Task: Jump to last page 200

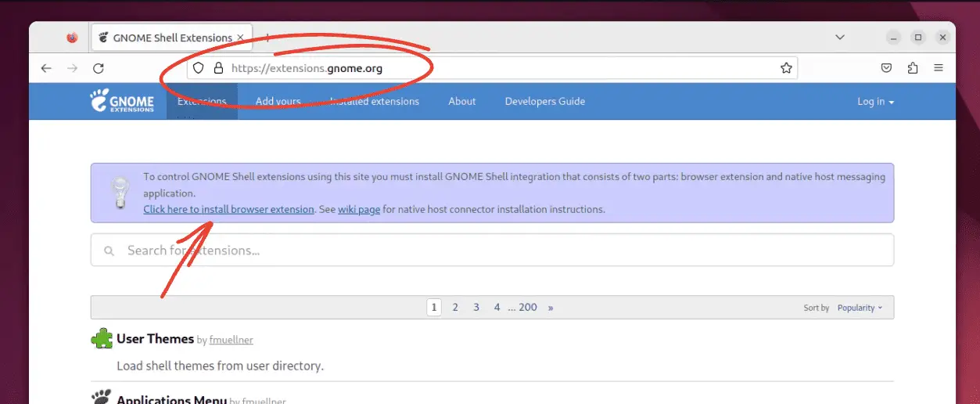Action: tap(528, 307)
